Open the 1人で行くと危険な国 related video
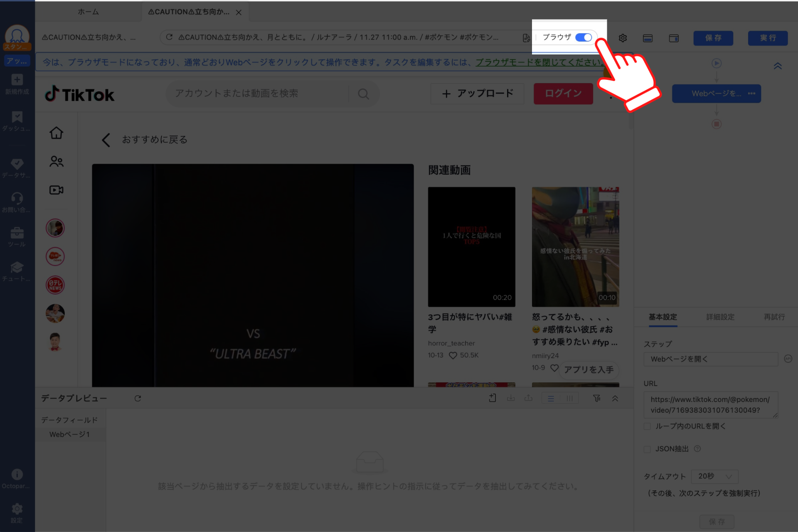 coord(471,247)
